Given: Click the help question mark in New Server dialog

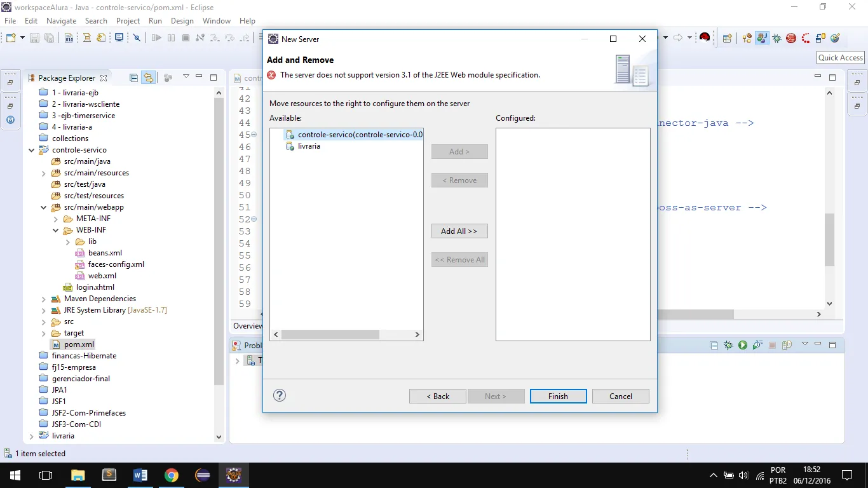Looking at the screenshot, I should coord(280,395).
